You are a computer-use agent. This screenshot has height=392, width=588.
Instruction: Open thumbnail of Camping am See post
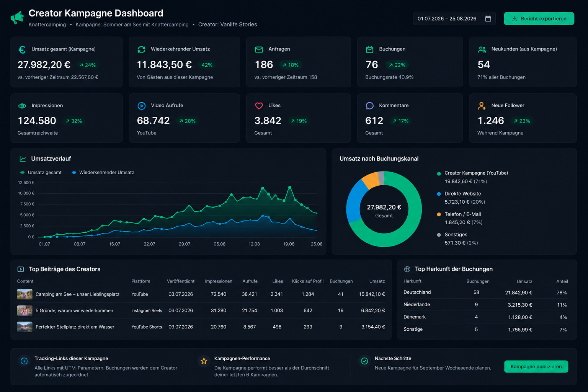25,294
